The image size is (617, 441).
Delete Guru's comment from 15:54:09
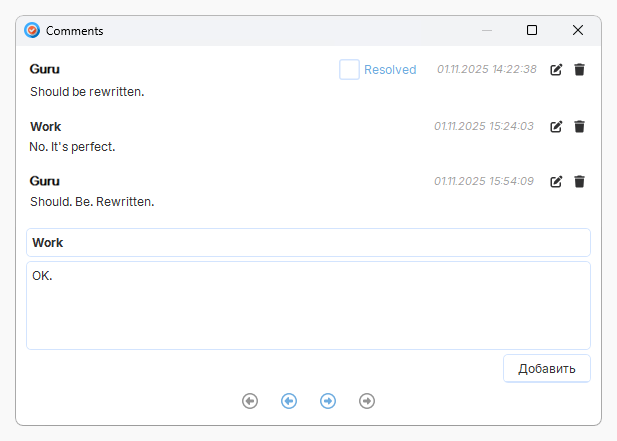coord(579,182)
